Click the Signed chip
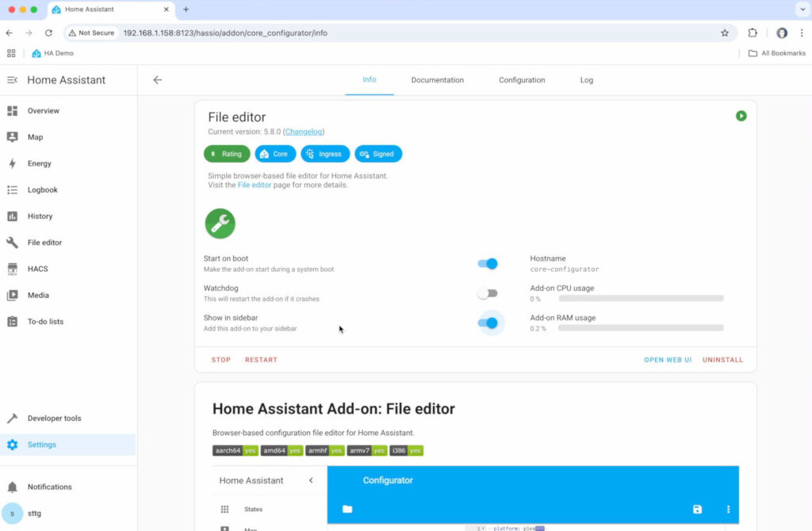 tap(378, 154)
